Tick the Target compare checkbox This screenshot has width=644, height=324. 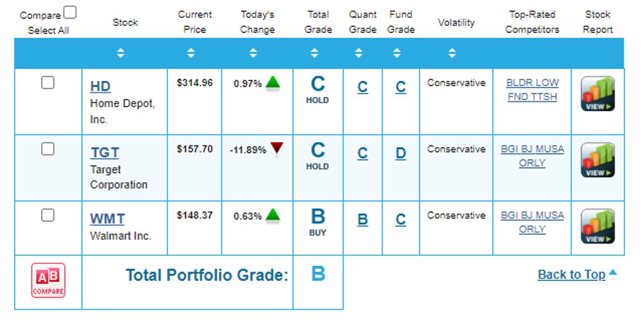pyautogui.click(x=48, y=149)
